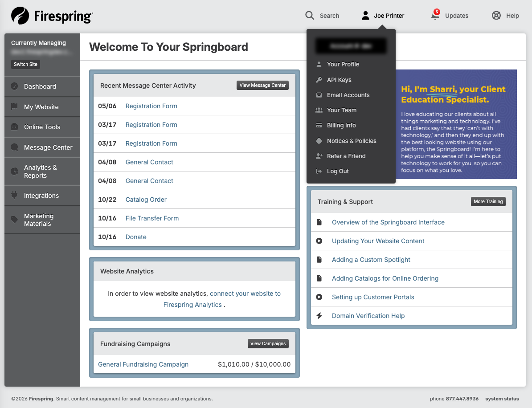Open the Joe Printer account dropdown
Viewport: 532px width, 408px height.
(x=383, y=16)
